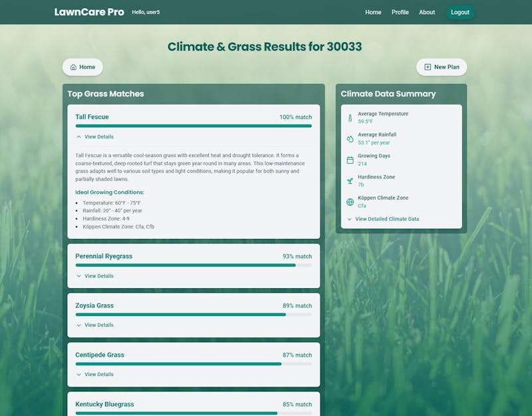Click the LawnCare Pro logo
This screenshot has height=416, width=532.
(x=89, y=12)
